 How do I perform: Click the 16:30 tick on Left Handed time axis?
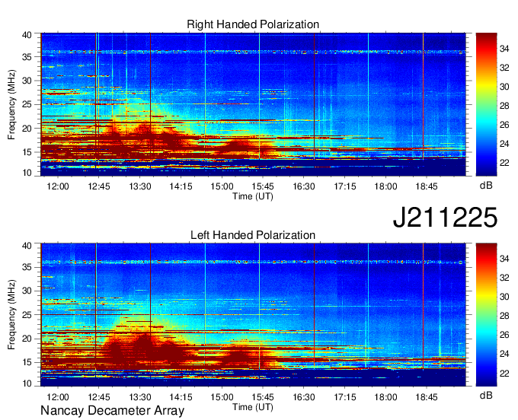click(304, 397)
